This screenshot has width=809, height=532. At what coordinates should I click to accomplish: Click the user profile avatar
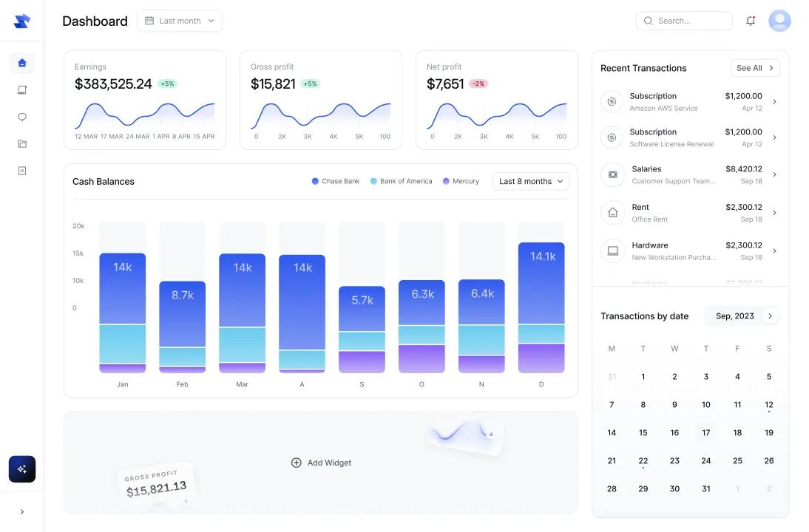[x=779, y=21]
